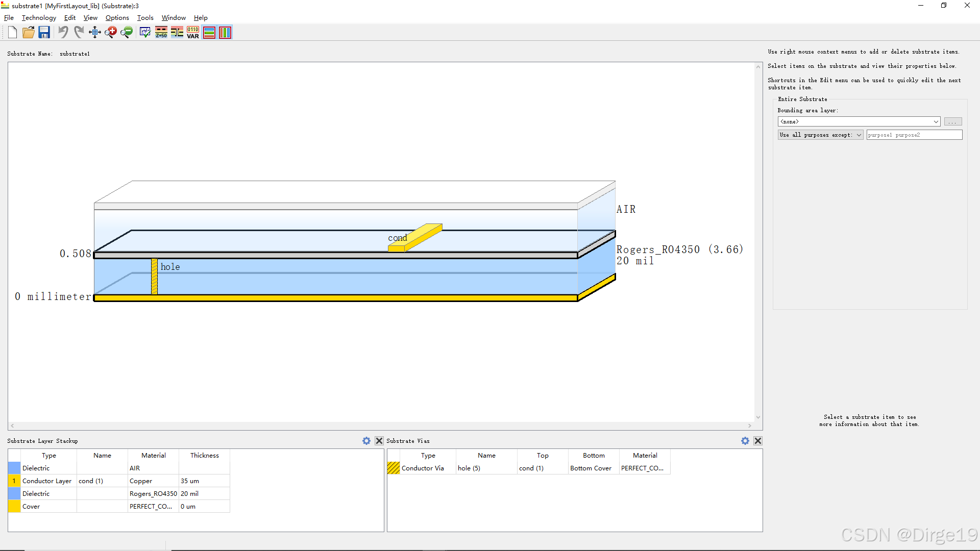Save the current substrate

tap(44, 32)
